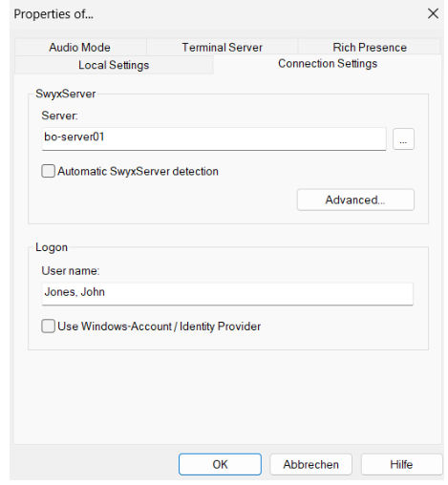448x485 pixels.
Task: Click the Logon group heading
Action: point(52,247)
